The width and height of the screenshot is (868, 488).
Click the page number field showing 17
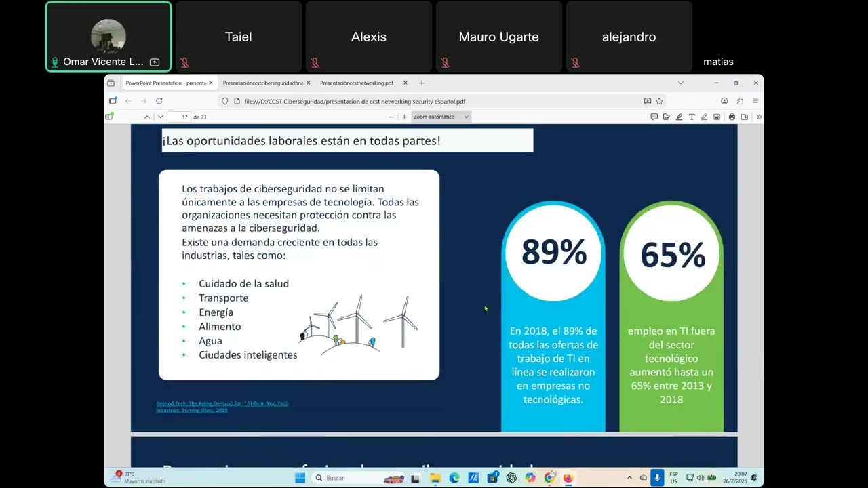[x=180, y=117]
